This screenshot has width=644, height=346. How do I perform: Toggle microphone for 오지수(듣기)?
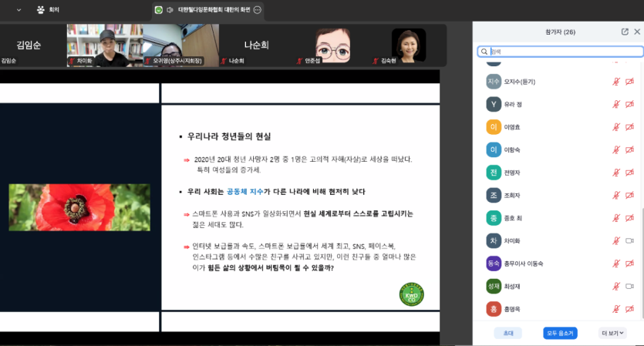(616, 81)
